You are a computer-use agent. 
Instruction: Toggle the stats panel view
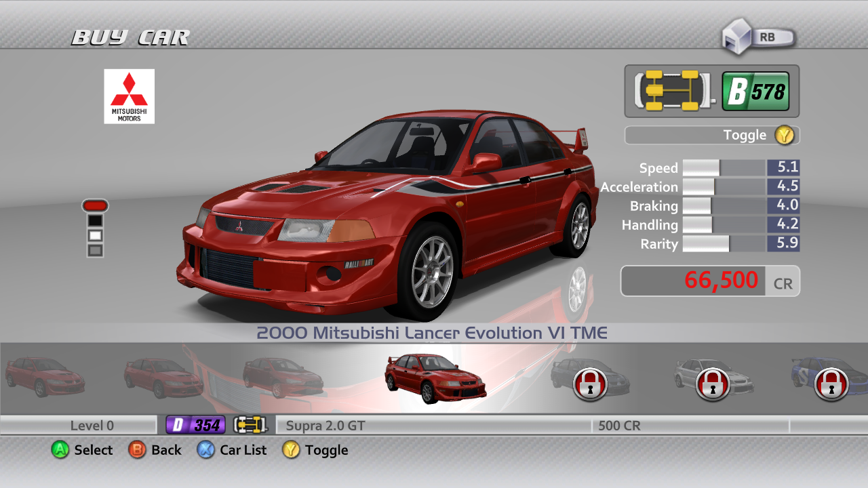pyautogui.click(x=712, y=135)
